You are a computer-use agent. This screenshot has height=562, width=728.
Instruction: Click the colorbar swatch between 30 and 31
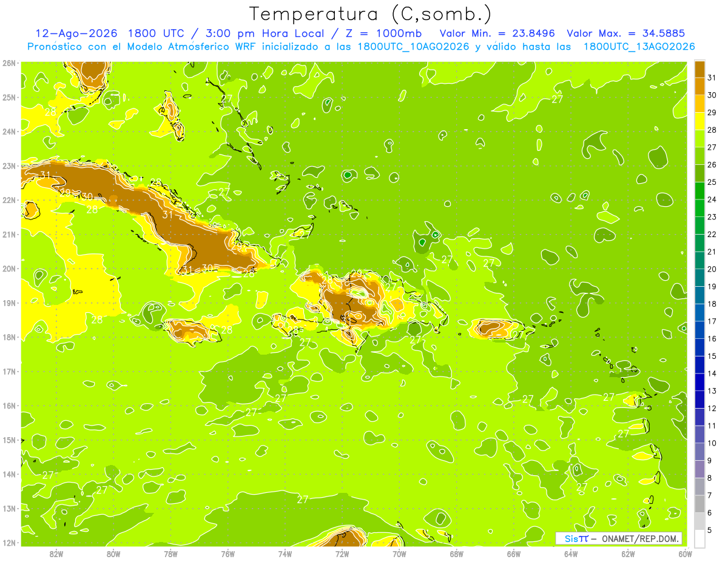[x=699, y=87]
